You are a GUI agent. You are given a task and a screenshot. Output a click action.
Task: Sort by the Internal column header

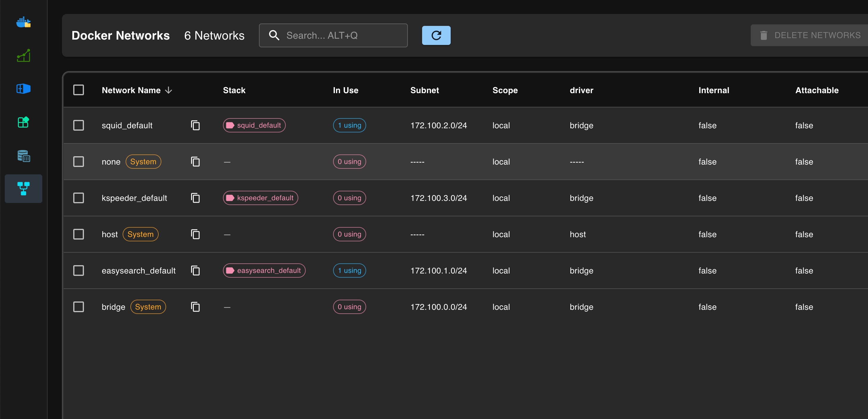(x=714, y=90)
